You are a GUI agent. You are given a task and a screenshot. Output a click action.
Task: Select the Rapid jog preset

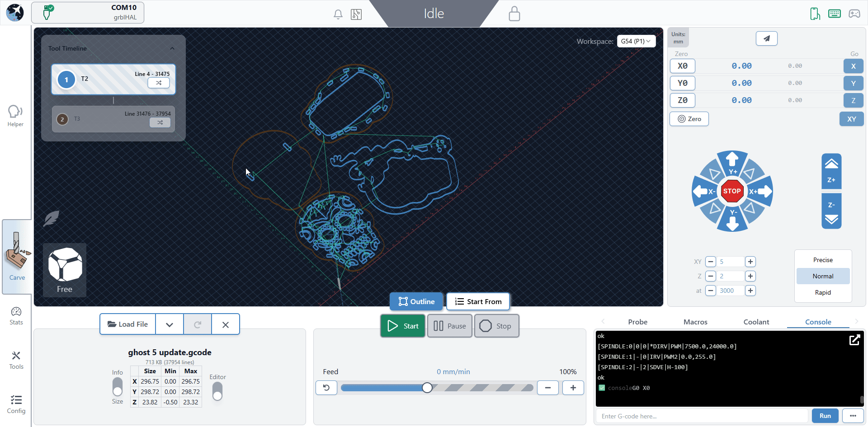(822, 292)
